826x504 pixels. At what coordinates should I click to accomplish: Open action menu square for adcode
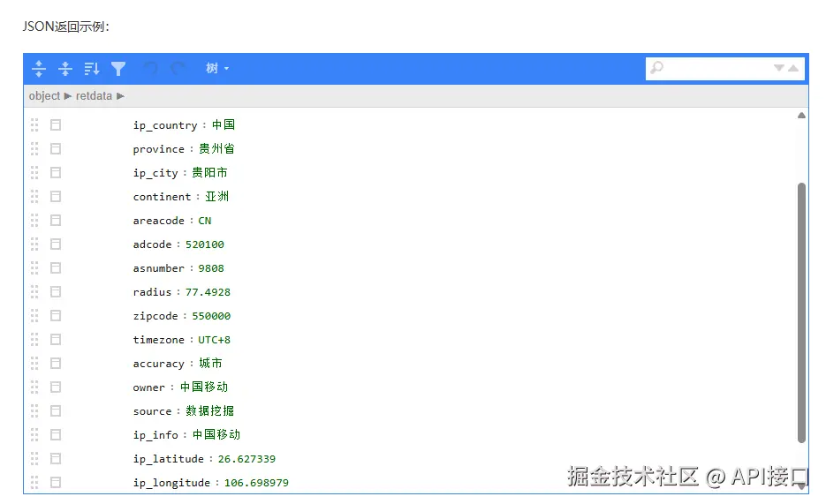(x=56, y=244)
